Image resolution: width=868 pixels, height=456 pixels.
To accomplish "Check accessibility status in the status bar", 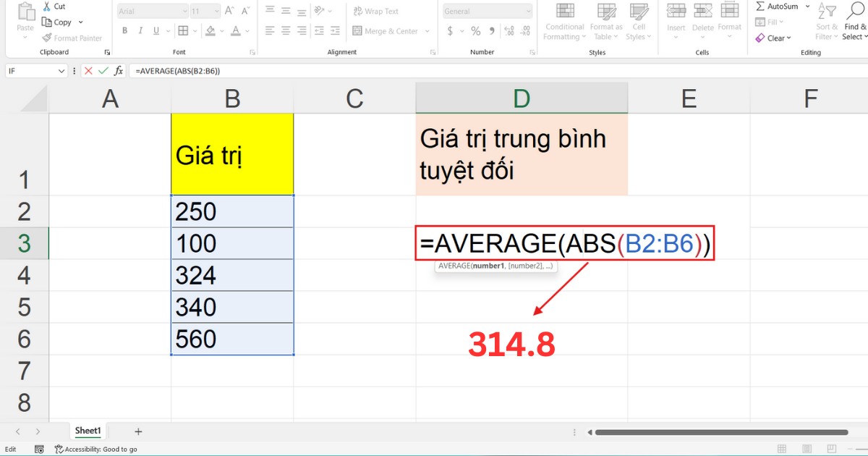I will (96, 449).
